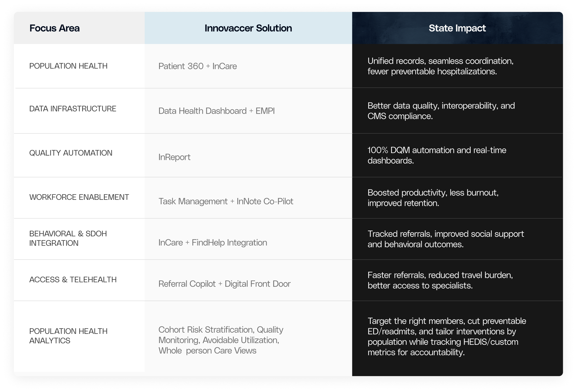
Task: Click the State Impact column header
Action: pos(457,28)
